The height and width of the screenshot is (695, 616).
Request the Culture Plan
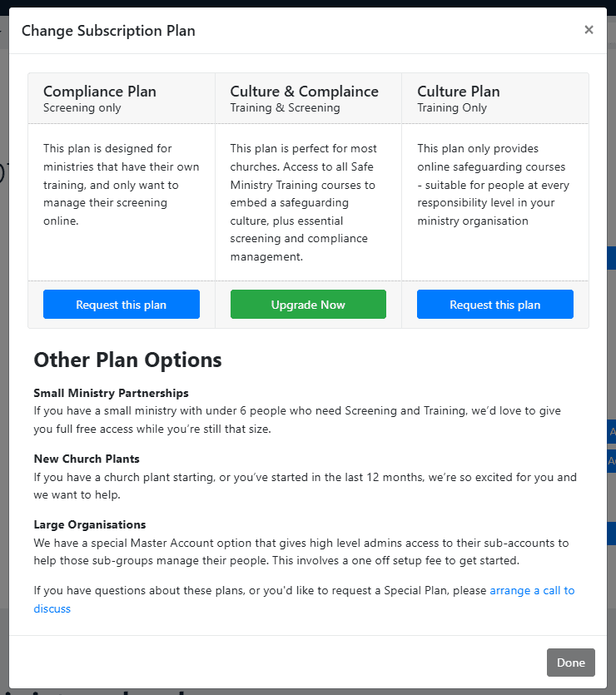point(494,305)
